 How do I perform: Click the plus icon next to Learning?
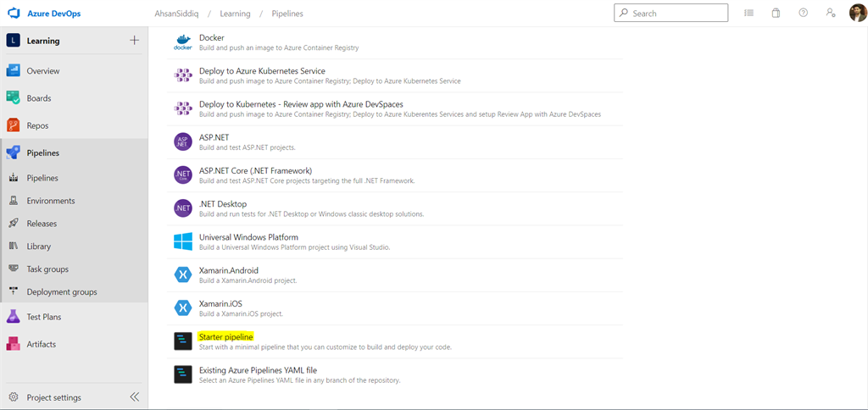pyautogui.click(x=134, y=41)
